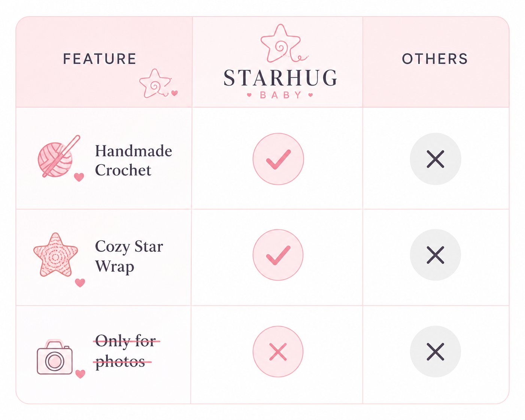Click the gray X for Others Cozy Star Wrap

point(435,255)
